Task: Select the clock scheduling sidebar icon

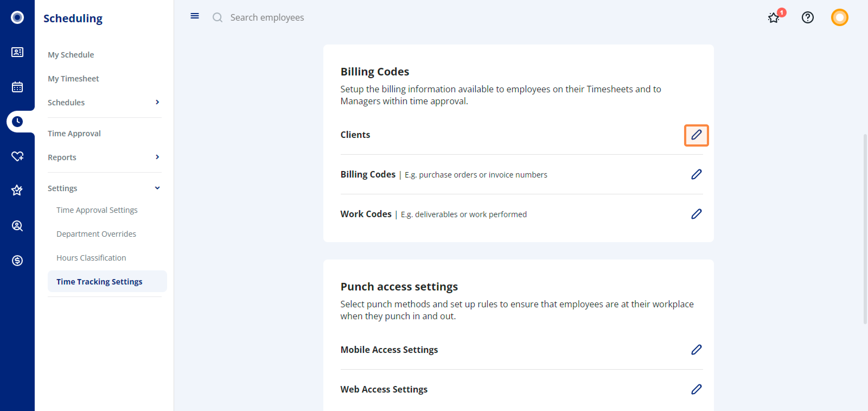Action: (x=17, y=121)
